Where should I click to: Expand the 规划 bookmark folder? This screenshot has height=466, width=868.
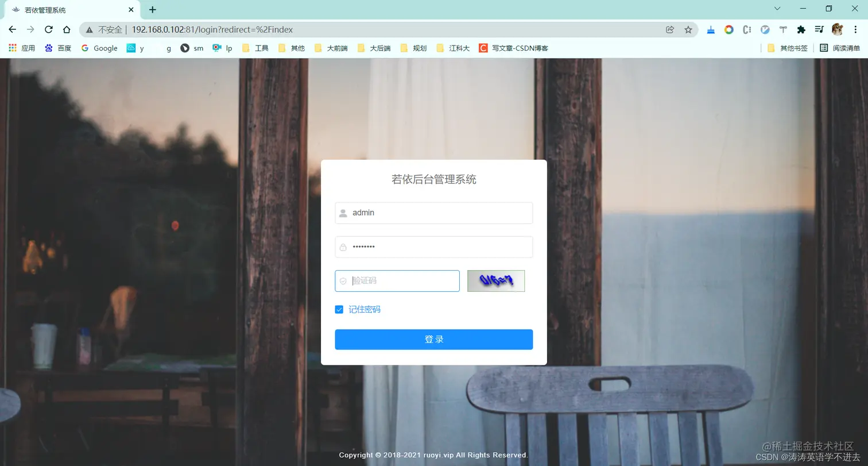tap(413, 48)
